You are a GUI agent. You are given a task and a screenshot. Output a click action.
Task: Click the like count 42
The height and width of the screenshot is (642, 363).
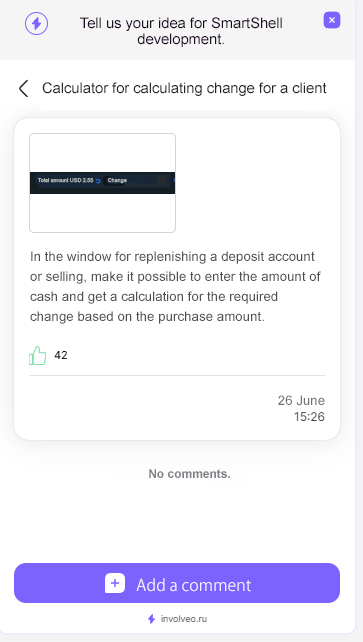(x=61, y=355)
